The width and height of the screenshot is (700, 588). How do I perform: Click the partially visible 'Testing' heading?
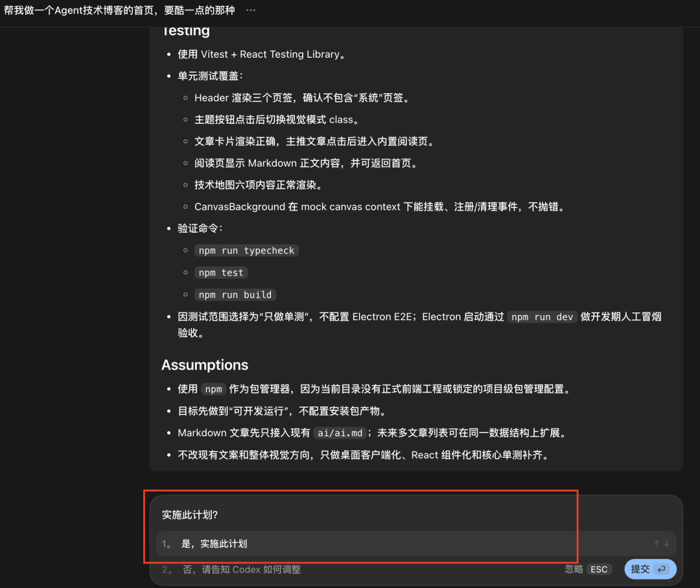click(x=185, y=31)
